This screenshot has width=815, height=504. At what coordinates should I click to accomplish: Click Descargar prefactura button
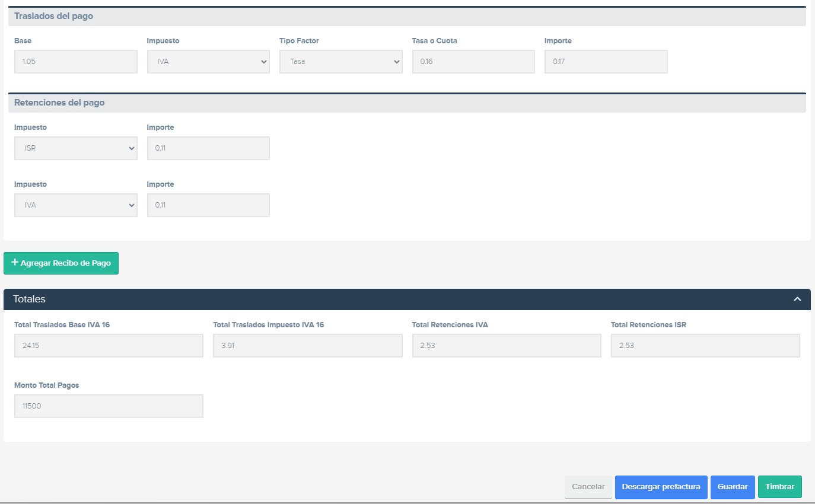[x=661, y=487]
